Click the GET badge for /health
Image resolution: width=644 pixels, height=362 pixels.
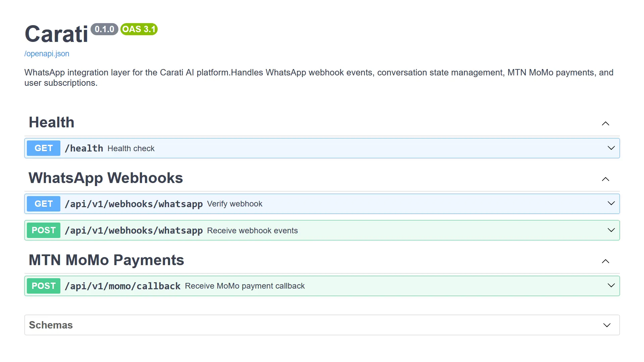(x=44, y=148)
